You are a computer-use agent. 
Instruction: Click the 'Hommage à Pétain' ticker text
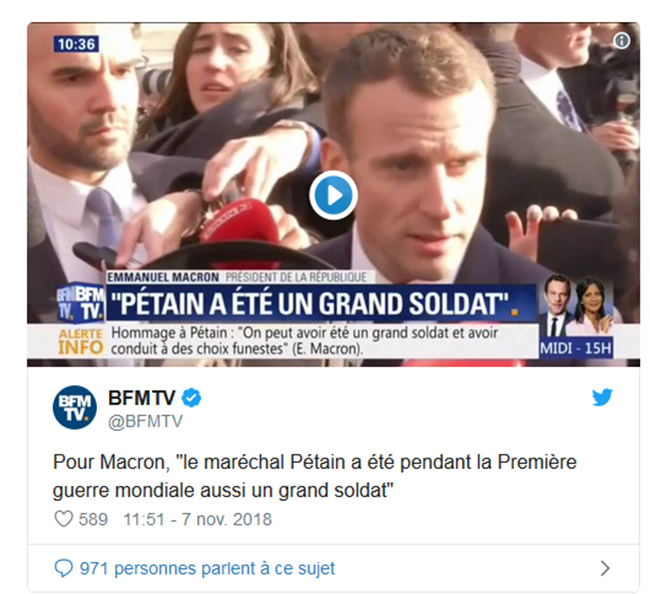click(305, 341)
